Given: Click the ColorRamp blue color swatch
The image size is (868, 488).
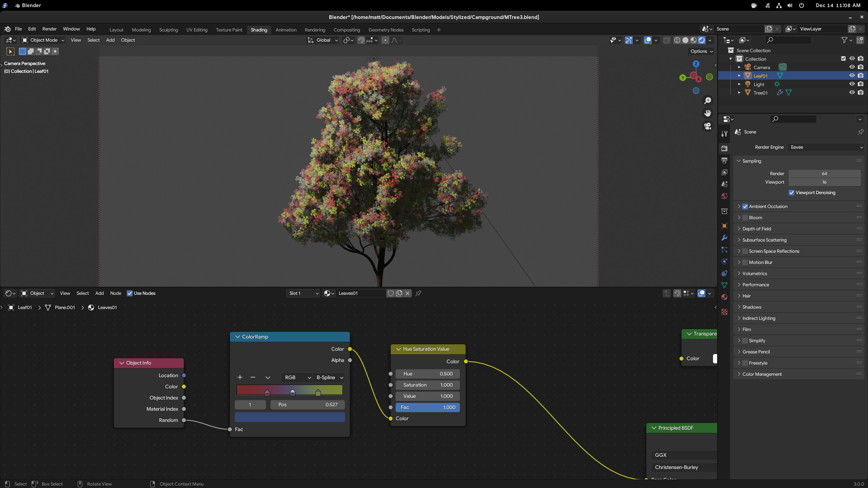Looking at the screenshot, I should coord(290,418).
